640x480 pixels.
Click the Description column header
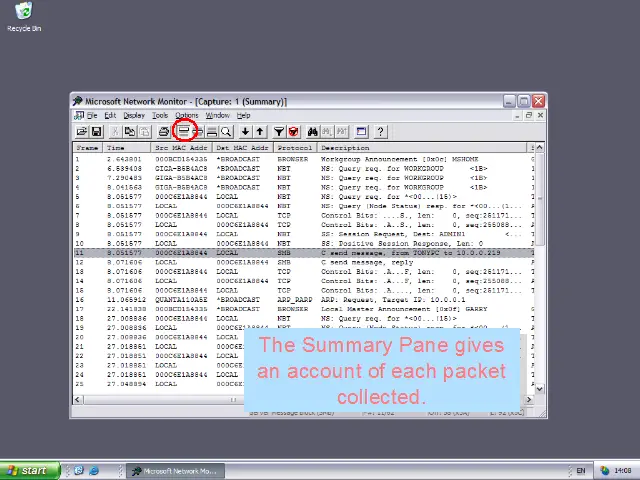[x=422, y=148]
